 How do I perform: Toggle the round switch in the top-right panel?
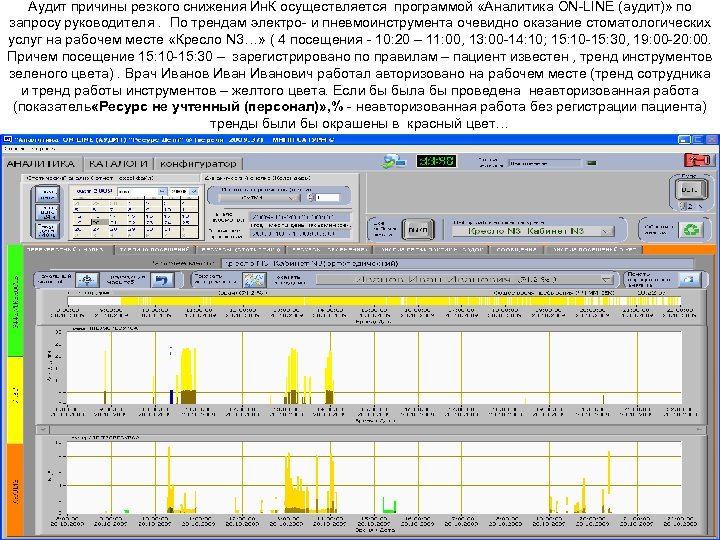coord(689,189)
